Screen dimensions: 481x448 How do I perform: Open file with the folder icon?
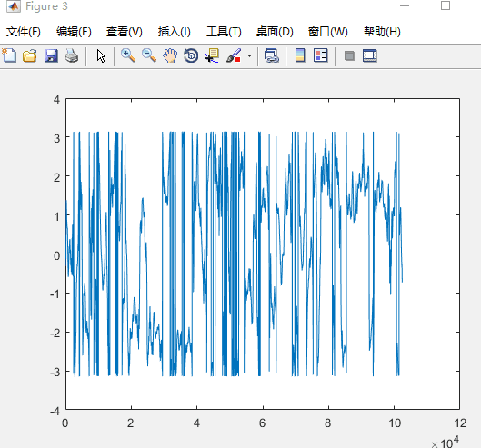coord(30,55)
